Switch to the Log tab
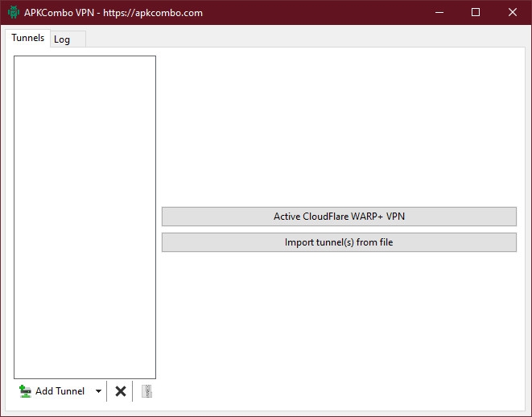 (68, 39)
